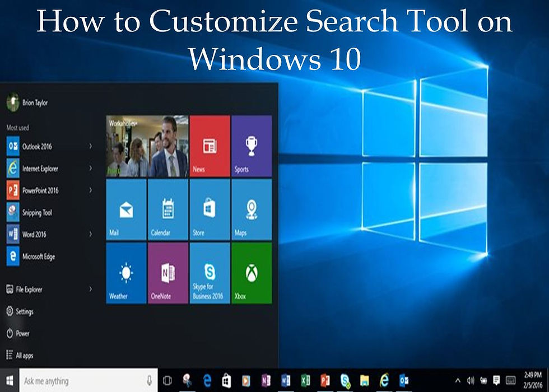
Task: Click the Ask me anything search box
Action: coord(89,380)
